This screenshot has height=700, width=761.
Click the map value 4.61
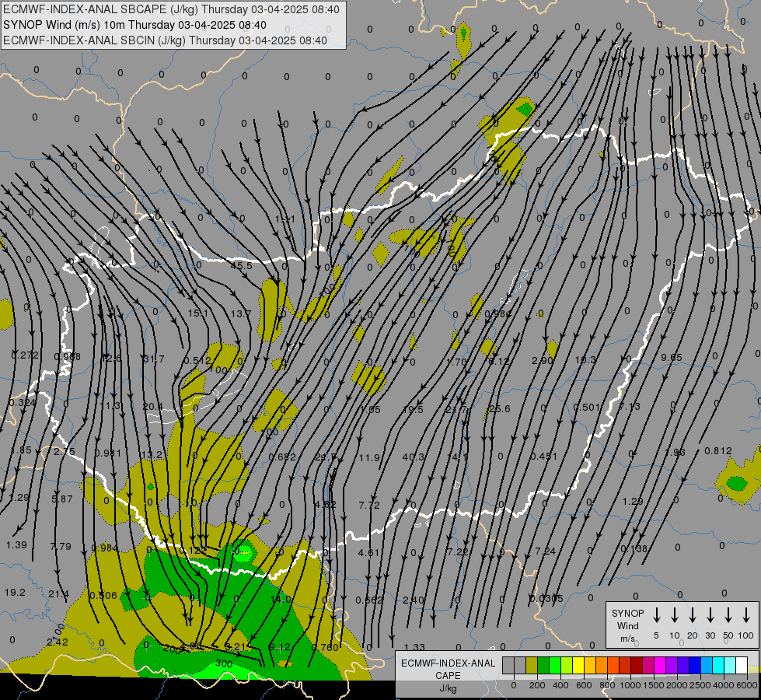[x=368, y=552]
